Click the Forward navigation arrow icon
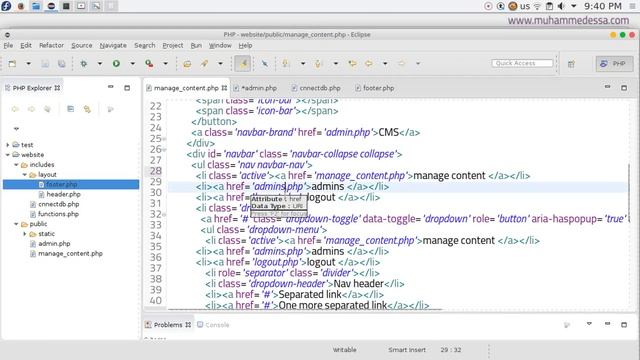Screen dimensions: 640x360 [x=402, y=64]
